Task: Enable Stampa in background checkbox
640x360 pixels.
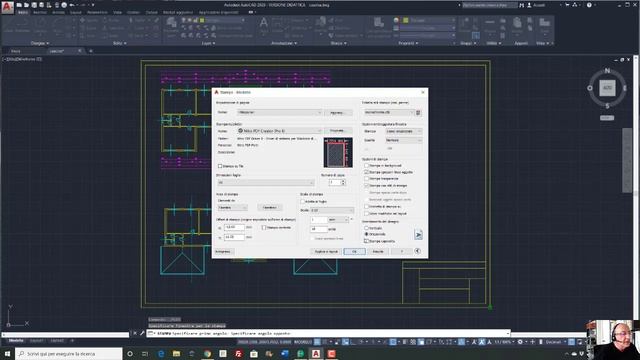Action: 366,165
